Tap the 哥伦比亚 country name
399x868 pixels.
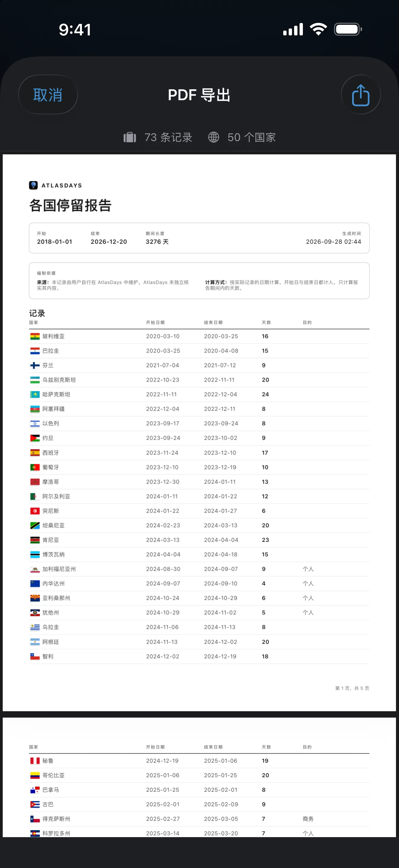pyautogui.click(x=54, y=775)
